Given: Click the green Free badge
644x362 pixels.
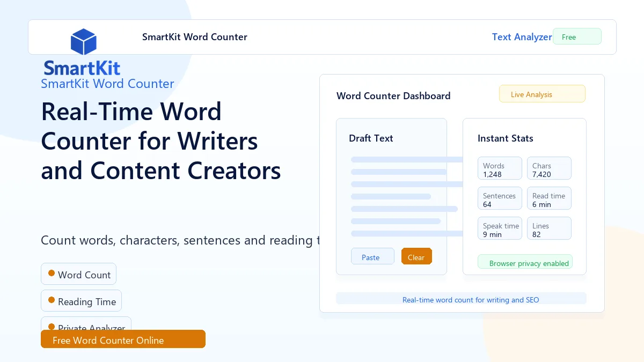Looking at the screenshot, I should [577, 36].
